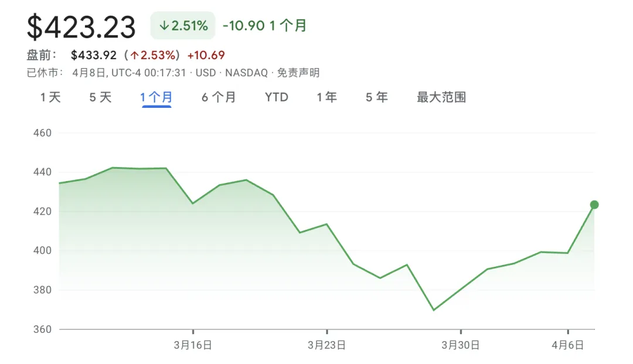Switch chart to YTD
Screen dimensions: 633x364
(277, 97)
